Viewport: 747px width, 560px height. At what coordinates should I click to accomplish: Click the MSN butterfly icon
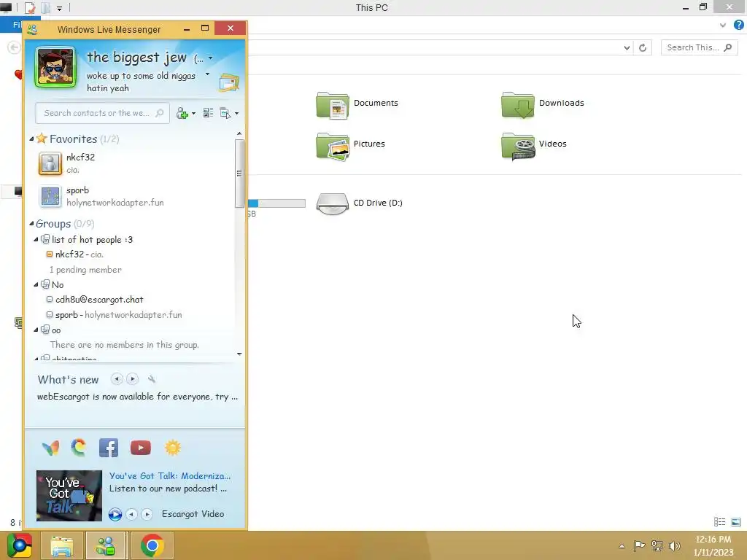pyautogui.click(x=50, y=448)
